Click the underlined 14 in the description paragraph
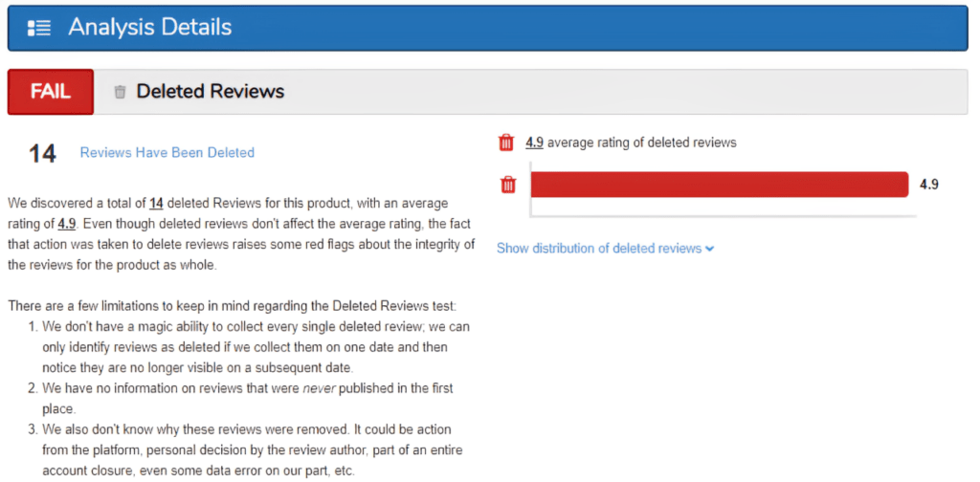This screenshot has width=980, height=482. click(x=156, y=204)
